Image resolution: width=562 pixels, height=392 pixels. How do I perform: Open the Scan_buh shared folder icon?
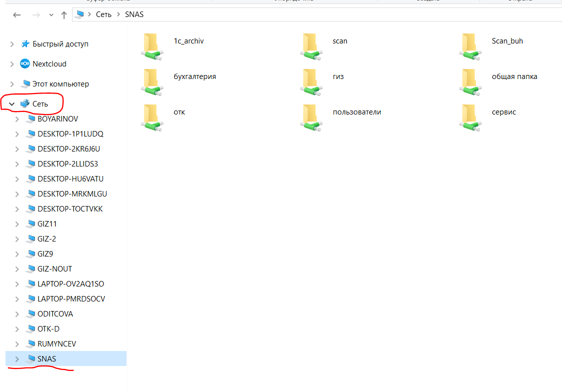470,46
